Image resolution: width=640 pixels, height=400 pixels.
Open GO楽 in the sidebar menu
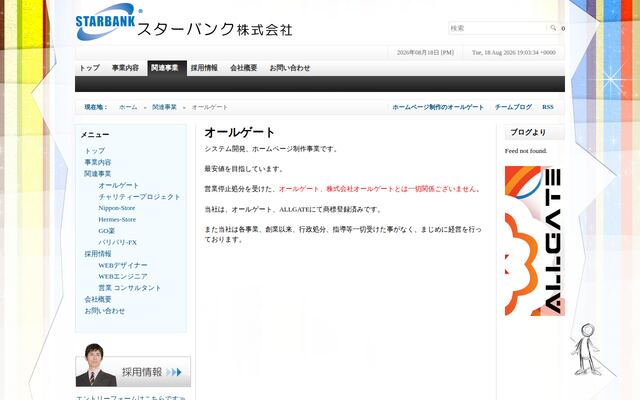(x=107, y=231)
